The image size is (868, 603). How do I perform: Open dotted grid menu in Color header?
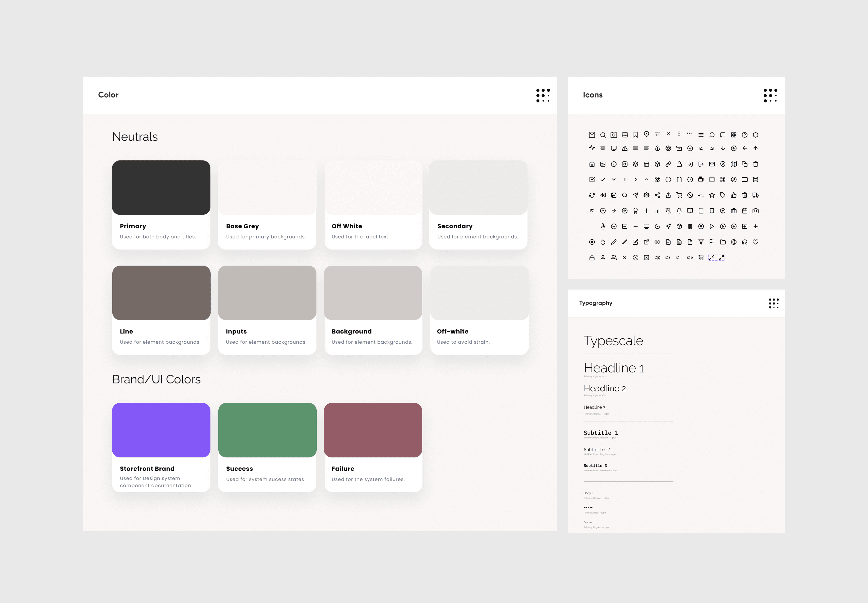[x=543, y=95]
